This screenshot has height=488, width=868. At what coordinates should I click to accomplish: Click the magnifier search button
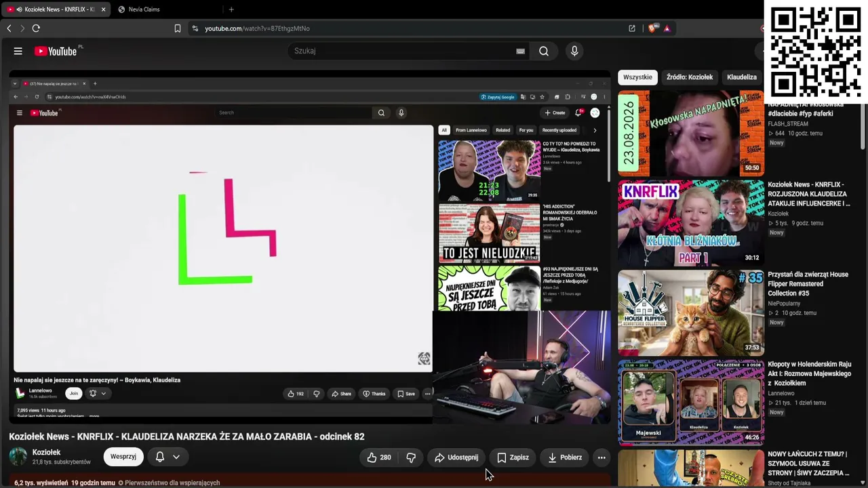pos(544,51)
